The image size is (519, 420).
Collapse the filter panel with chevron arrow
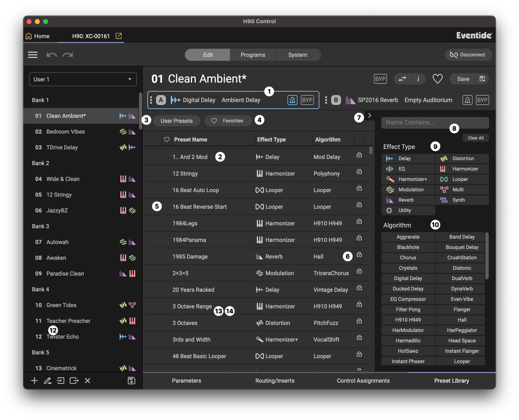370,116
